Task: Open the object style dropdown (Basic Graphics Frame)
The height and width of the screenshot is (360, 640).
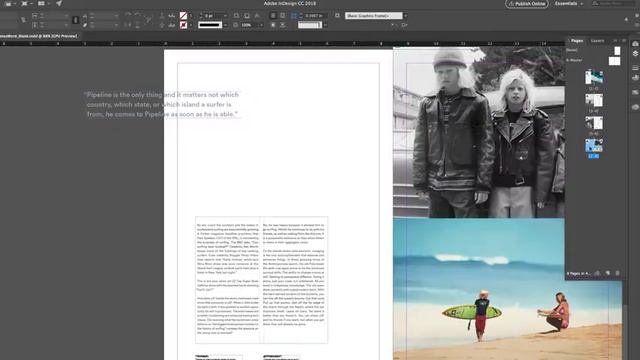Action: coord(373,16)
